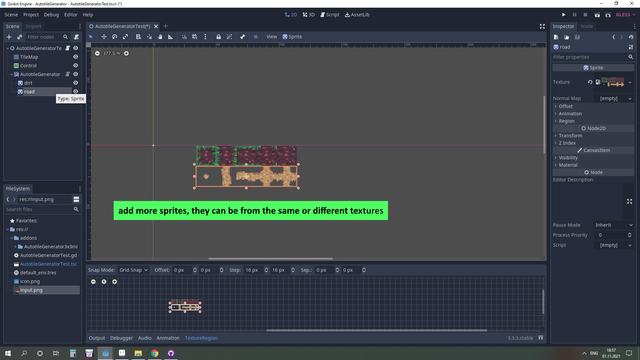Zoom in the viewport with plus icon
This screenshot has width=640, height=360.
(126, 53)
